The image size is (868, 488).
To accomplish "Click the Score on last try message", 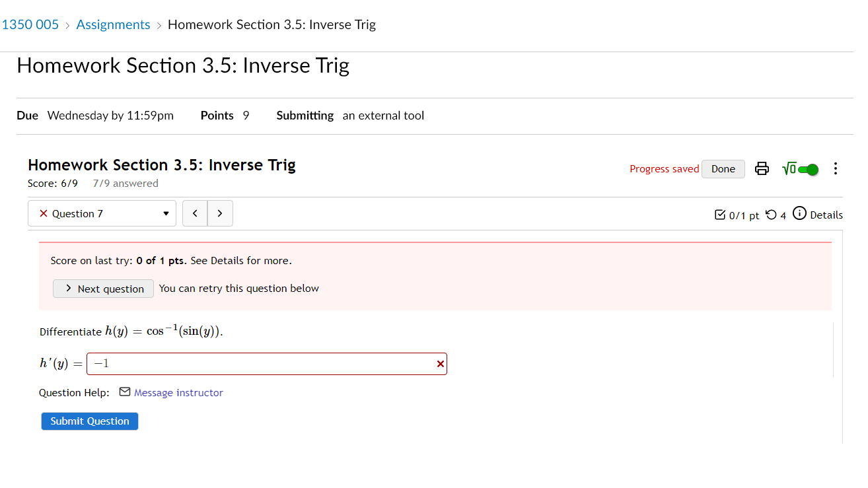I will click(171, 261).
